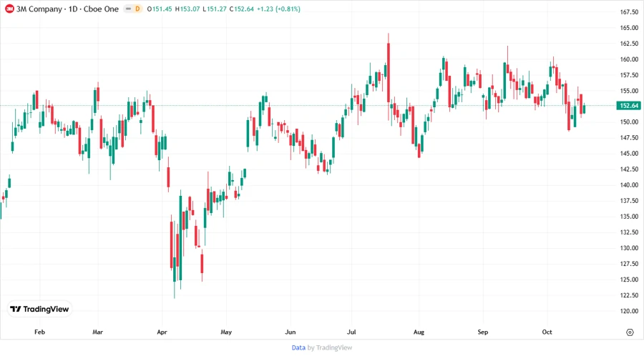Open chart settings gear icon
This screenshot has height=356, width=644.
pos(630,332)
